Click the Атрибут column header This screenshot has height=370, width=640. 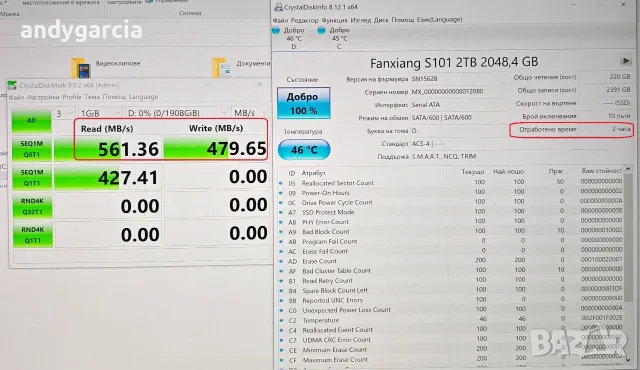(x=313, y=173)
